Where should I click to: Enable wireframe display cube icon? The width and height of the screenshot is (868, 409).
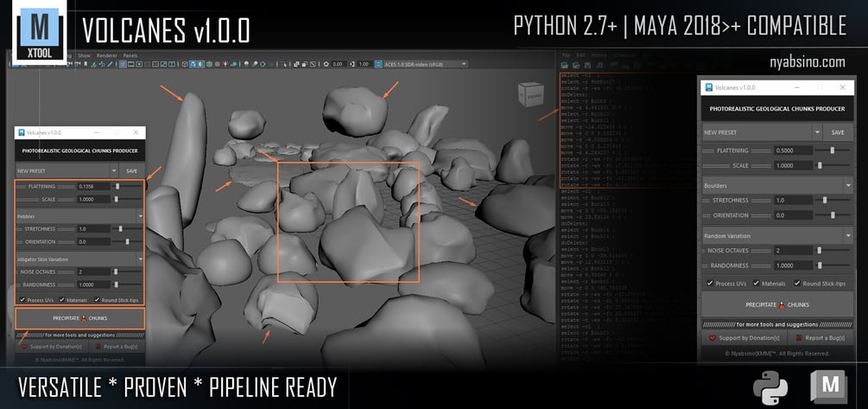(x=185, y=64)
